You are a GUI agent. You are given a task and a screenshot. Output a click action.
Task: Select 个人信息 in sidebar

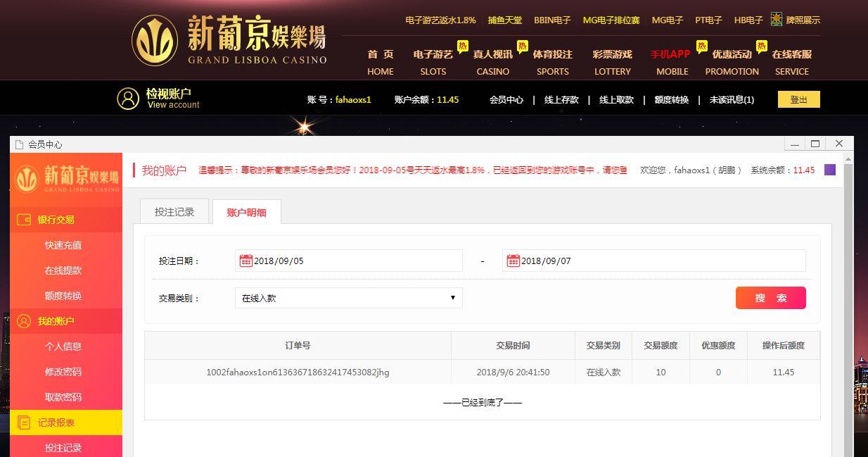coord(63,346)
